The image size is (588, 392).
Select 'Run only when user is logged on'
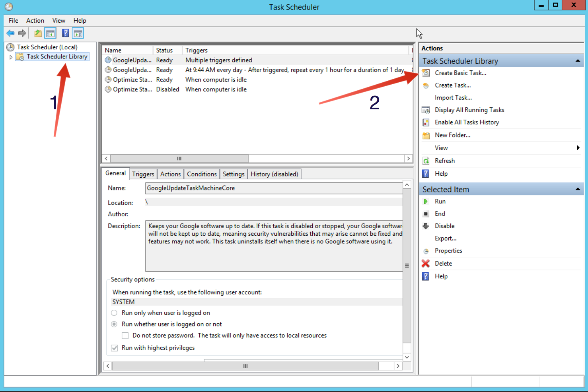(x=114, y=313)
